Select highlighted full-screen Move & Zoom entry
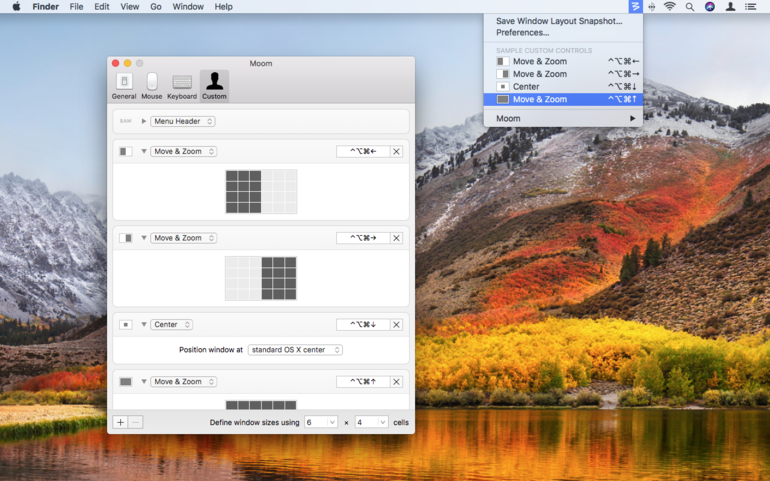 [x=563, y=99]
